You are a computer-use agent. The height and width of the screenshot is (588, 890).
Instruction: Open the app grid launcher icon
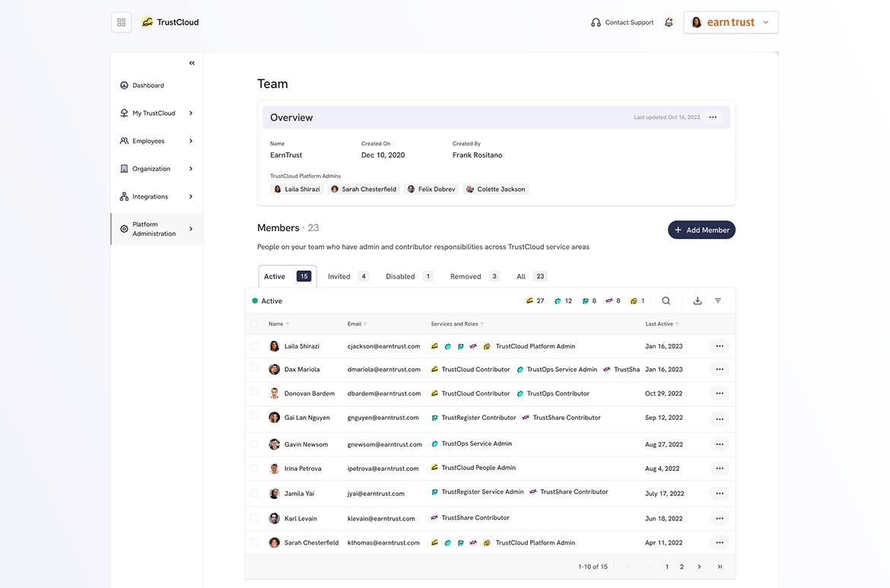tap(122, 22)
